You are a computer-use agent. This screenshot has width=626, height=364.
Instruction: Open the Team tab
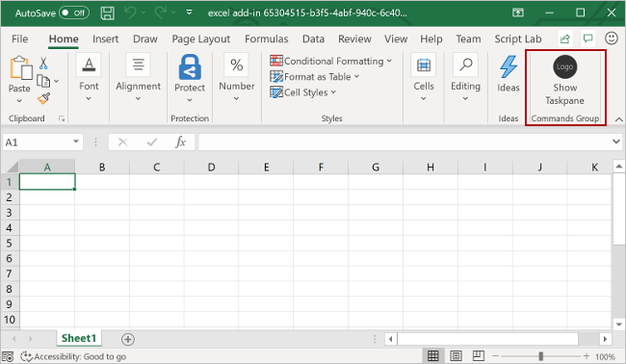468,39
